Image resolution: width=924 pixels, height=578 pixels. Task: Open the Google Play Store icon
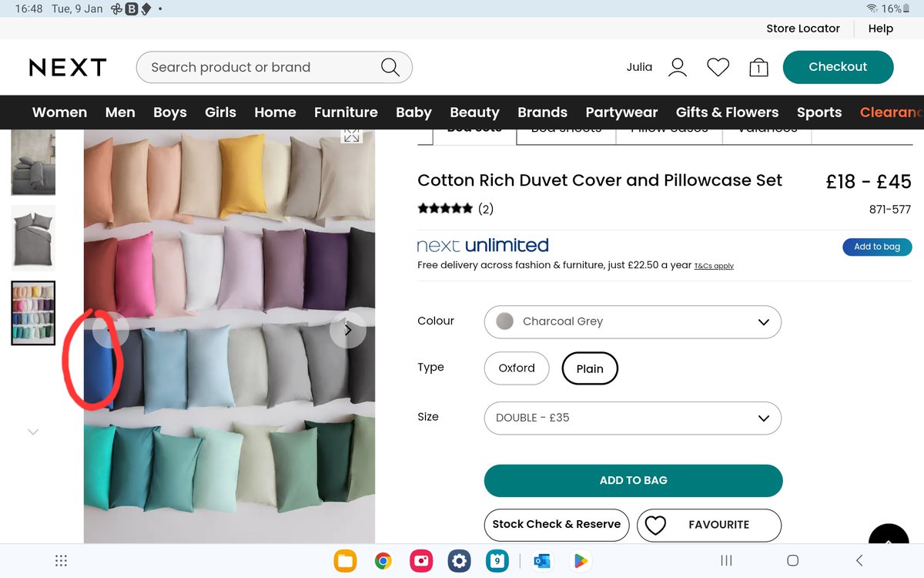coord(580,560)
